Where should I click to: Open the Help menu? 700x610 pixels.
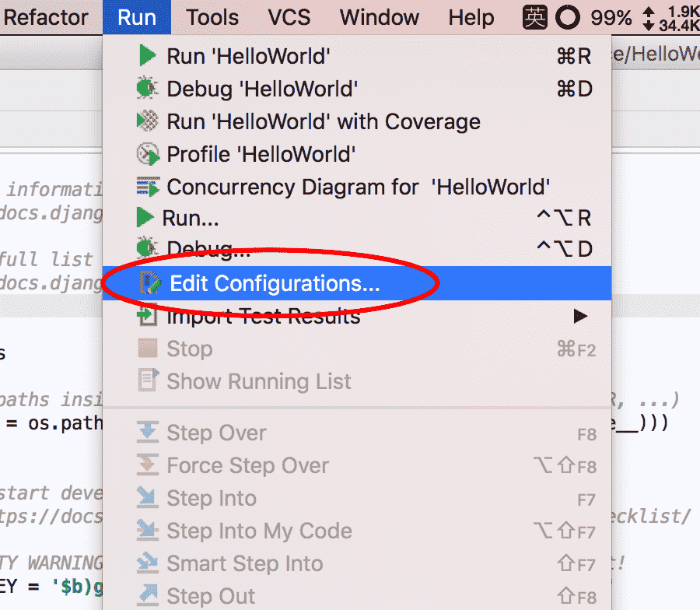471,17
